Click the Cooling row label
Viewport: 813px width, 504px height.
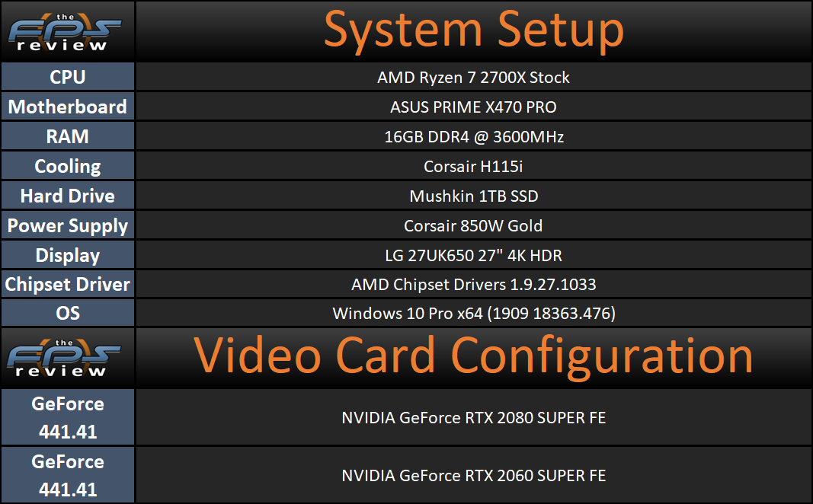pyautogui.click(x=67, y=165)
